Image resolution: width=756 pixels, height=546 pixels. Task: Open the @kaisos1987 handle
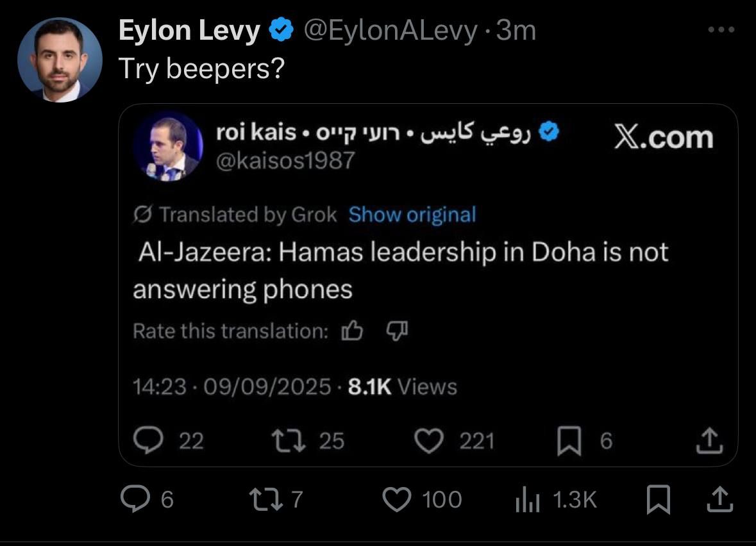tap(285, 160)
